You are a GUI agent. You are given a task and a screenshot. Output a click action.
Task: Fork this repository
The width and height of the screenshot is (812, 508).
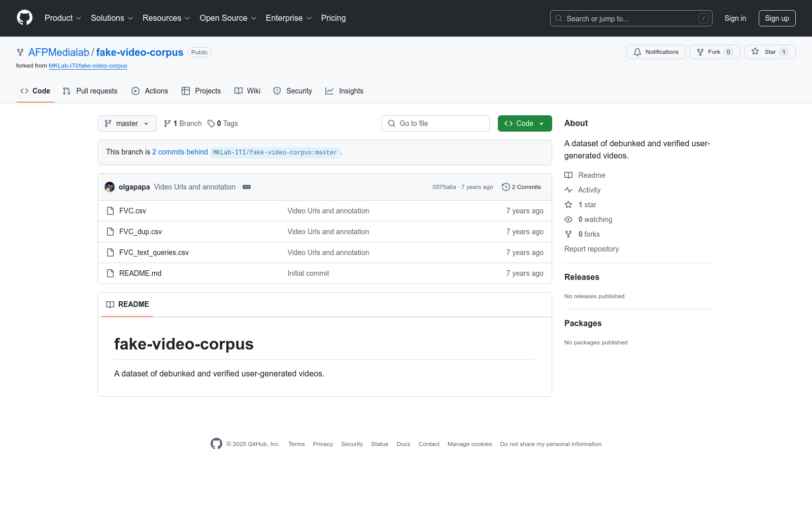[x=715, y=52]
